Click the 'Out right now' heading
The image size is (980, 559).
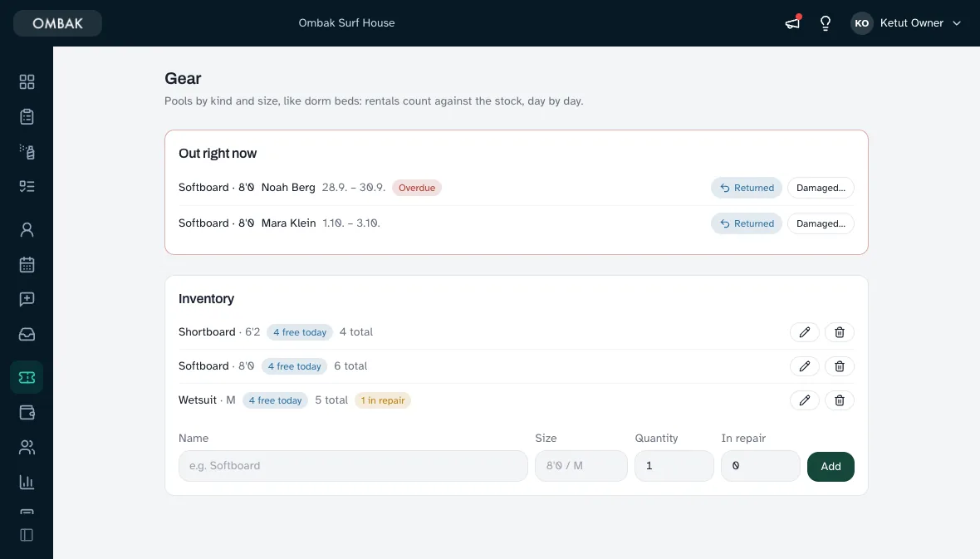[x=218, y=153]
